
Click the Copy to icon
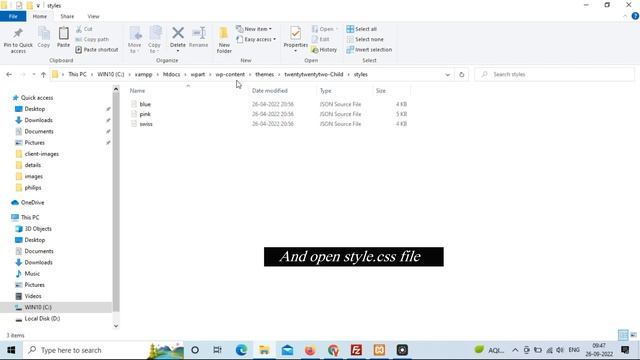click(x=155, y=33)
